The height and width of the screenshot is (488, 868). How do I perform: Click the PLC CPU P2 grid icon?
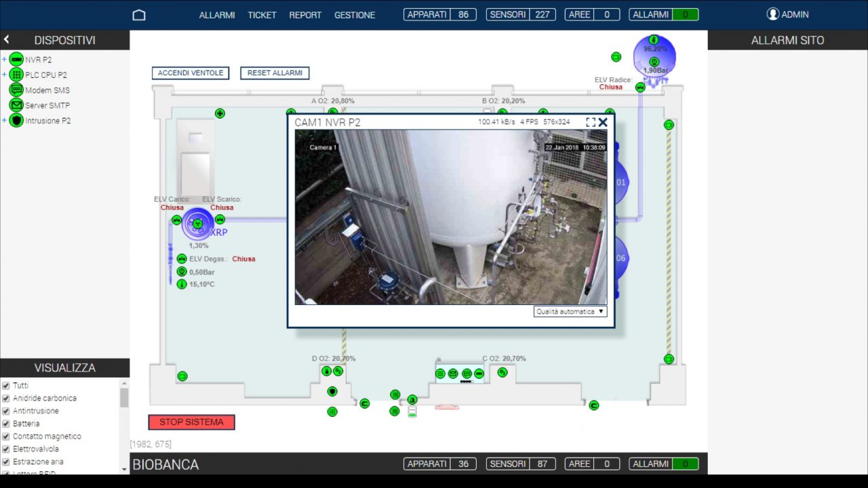[16, 75]
